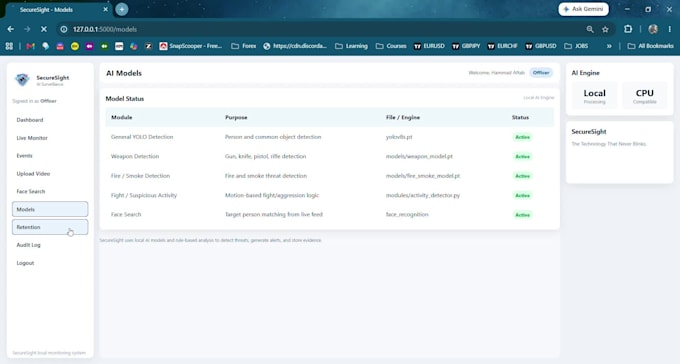Bookmark this page with the star icon
Screen dimensions: 680x364
(x=605, y=29)
